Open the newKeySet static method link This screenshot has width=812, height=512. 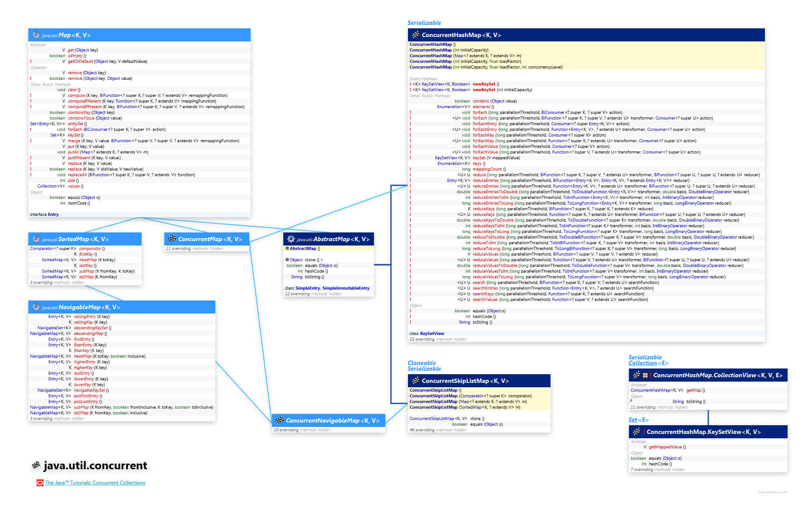pyautogui.click(x=483, y=84)
